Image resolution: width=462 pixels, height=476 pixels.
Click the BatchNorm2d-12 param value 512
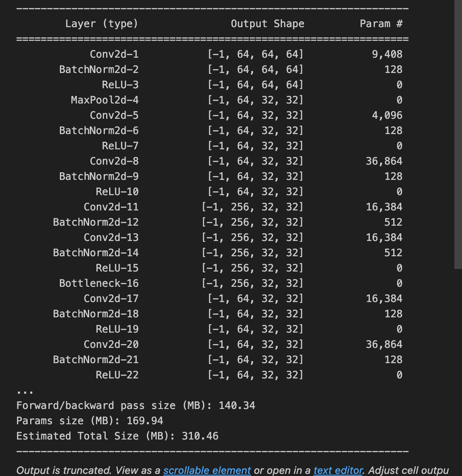click(x=393, y=222)
